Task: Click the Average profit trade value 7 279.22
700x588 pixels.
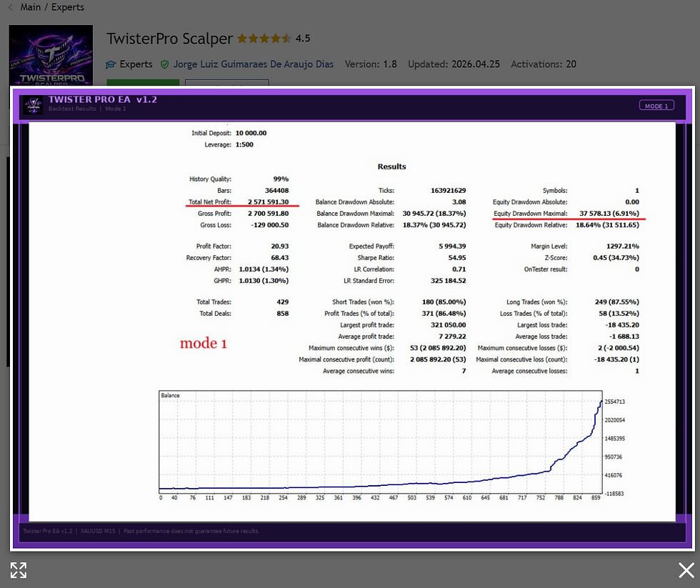Action: pos(452,337)
